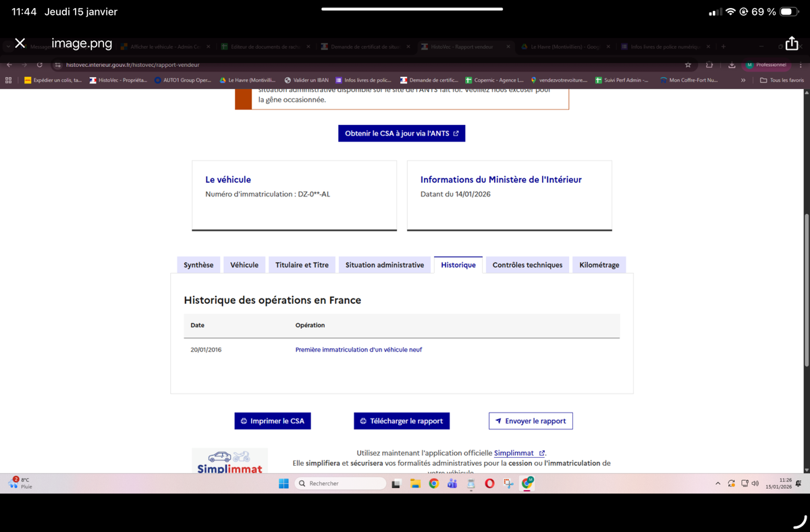Switch to the Synthèse tab
The height and width of the screenshot is (532, 810).
click(x=198, y=265)
